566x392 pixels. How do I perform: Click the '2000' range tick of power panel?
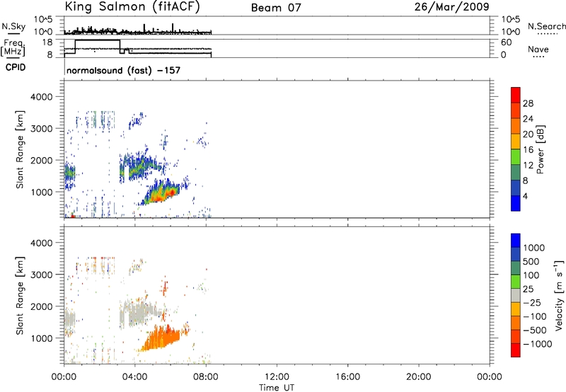[41, 160]
